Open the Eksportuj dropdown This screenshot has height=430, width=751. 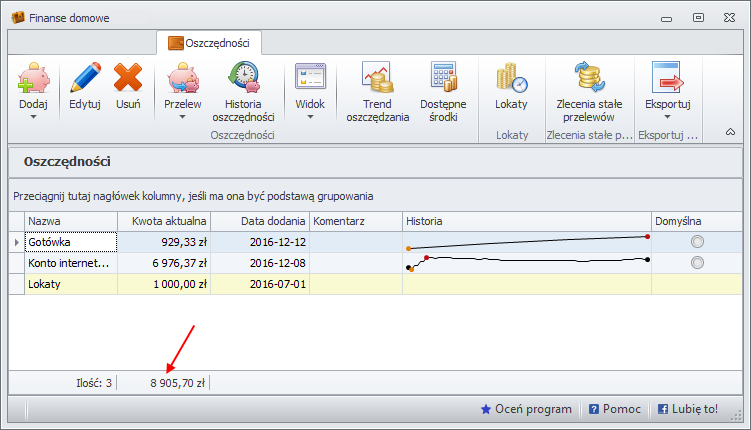667,117
